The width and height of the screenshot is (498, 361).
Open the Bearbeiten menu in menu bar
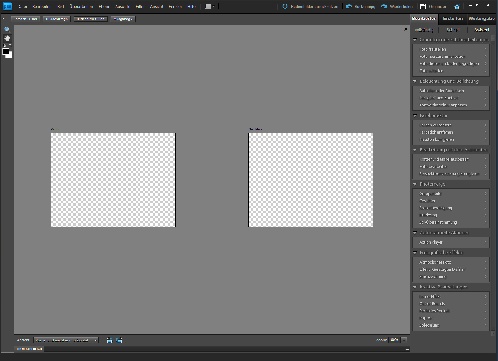click(40, 6)
